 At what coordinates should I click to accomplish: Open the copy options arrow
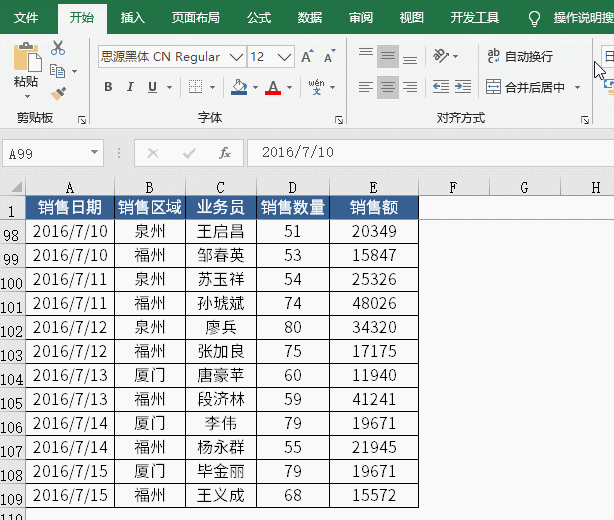point(74,71)
